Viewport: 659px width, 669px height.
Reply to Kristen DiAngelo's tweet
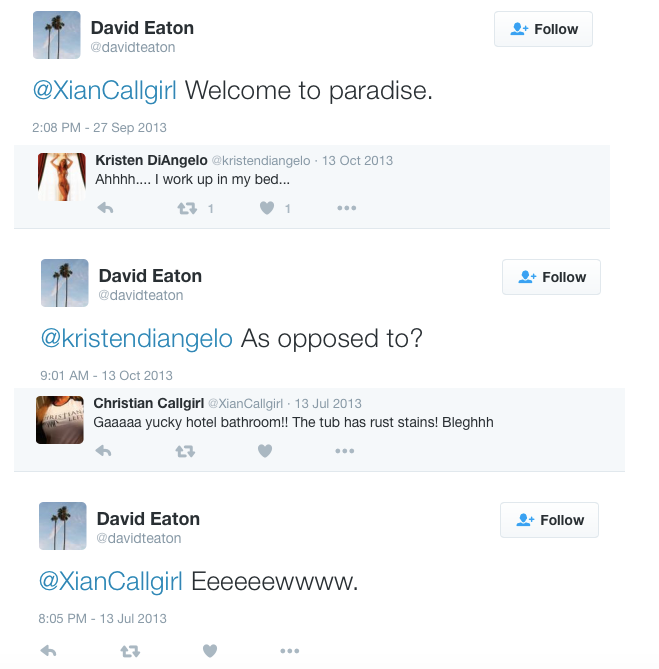[x=105, y=208]
